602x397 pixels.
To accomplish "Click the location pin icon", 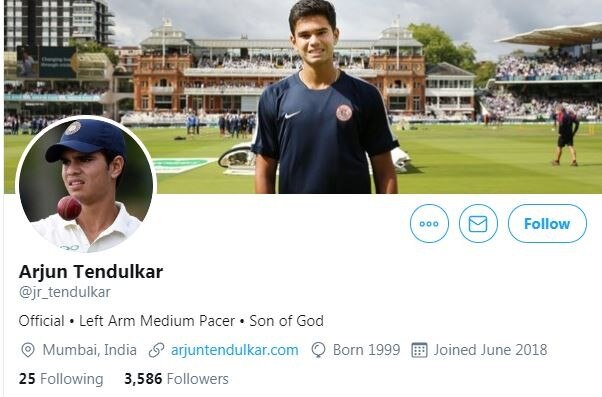I will point(28,350).
